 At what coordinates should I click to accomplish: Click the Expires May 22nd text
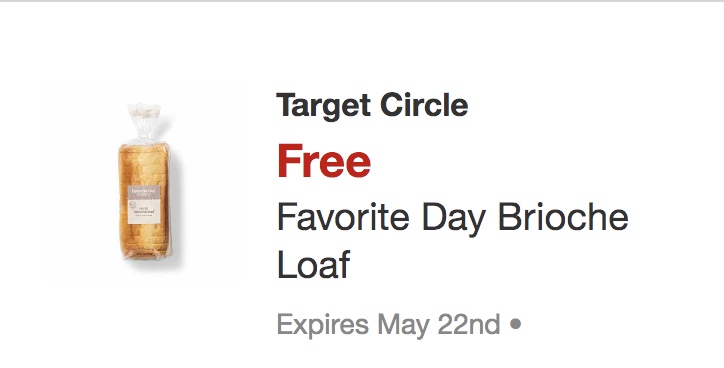click(x=388, y=325)
